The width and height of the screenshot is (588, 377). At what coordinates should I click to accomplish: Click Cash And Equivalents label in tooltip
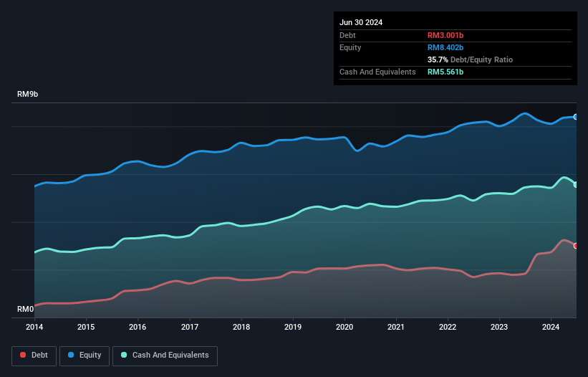[x=377, y=72]
